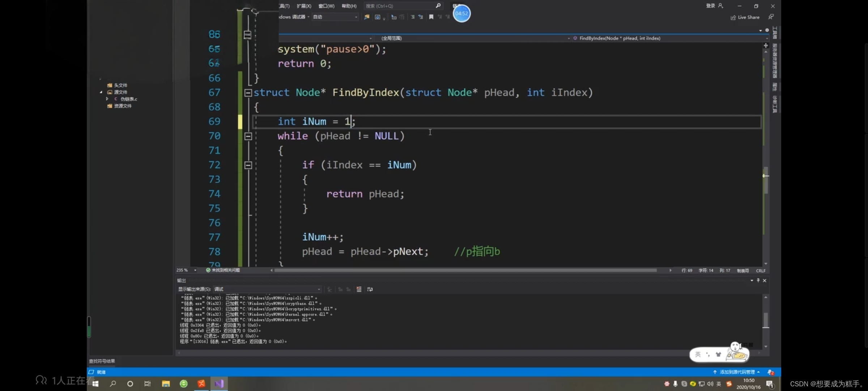This screenshot has width=868, height=391.
Task: Click the search magnifier icon in title bar
Action: tap(438, 6)
